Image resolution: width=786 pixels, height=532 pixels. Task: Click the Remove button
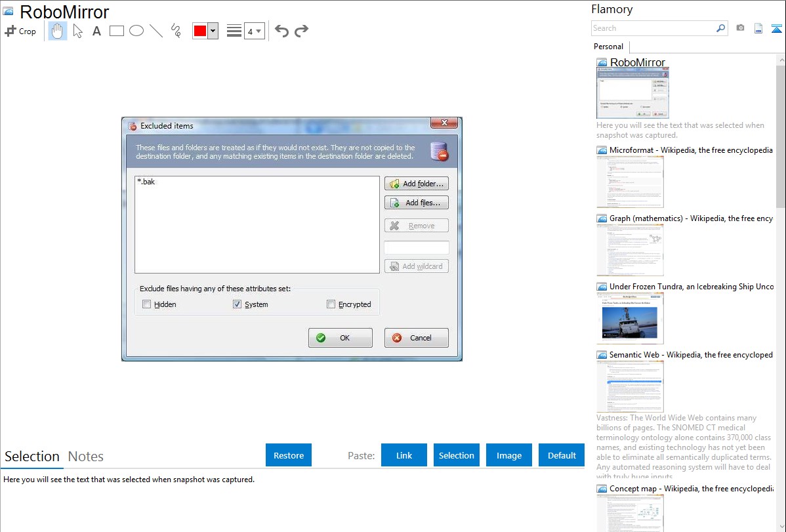pos(417,226)
